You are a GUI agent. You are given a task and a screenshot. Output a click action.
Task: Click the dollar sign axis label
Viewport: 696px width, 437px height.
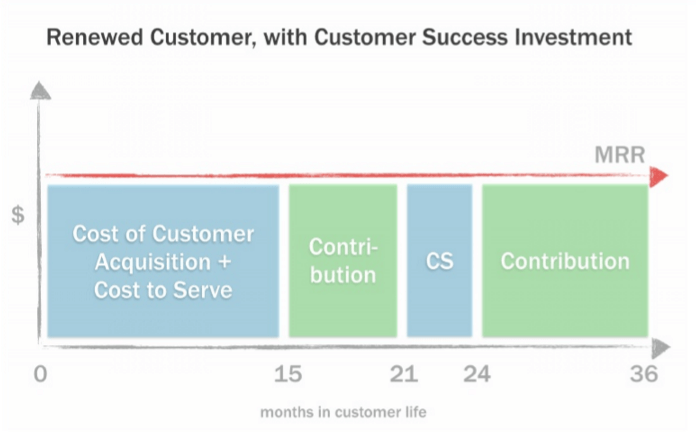click(x=18, y=215)
